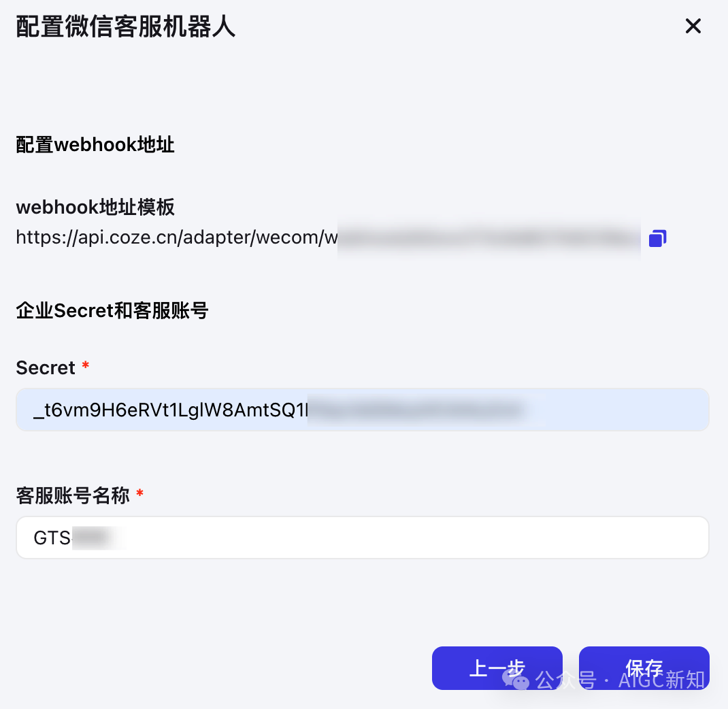Click the api.coze.cn webhook URL text
Viewport: 728px width, 709px height.
(177, 237)
